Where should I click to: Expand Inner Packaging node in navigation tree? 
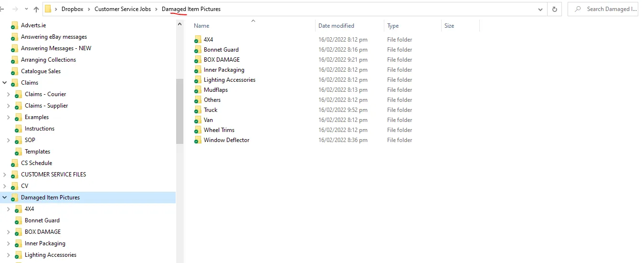click(x=8, y=243)
